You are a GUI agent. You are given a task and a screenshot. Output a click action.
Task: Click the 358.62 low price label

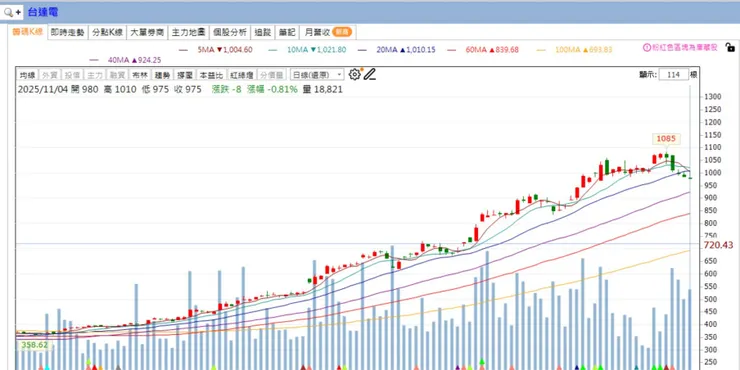click(x=34, y=345)
